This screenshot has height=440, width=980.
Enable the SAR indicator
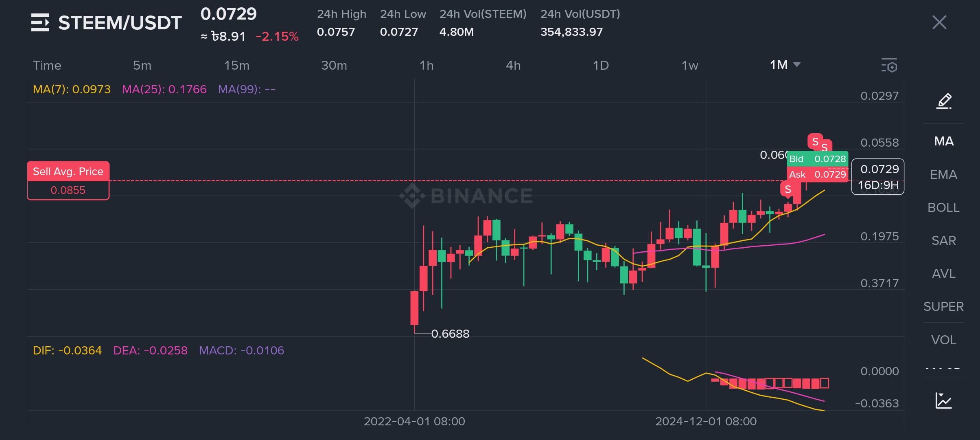tap(943, 240)
